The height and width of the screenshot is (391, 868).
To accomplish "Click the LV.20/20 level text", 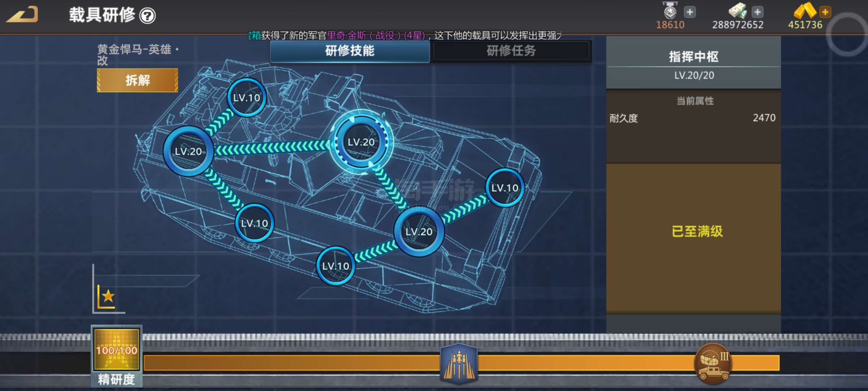I will [694, 75].
